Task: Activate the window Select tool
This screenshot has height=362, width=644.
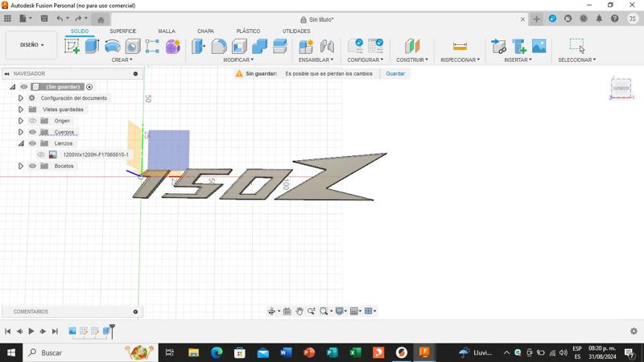Action: [576, 46]
